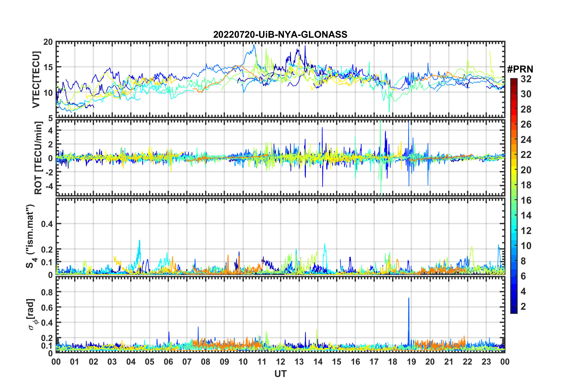Click x-axis tick label 03
This screenshot has height=392, width=561.
[112, 362]
